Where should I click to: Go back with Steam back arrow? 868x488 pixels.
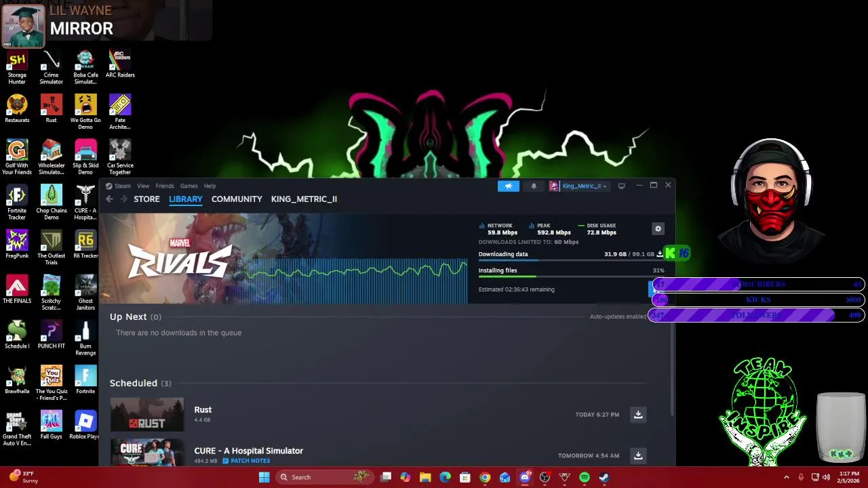pyautogui.click(x=109, y=199)
